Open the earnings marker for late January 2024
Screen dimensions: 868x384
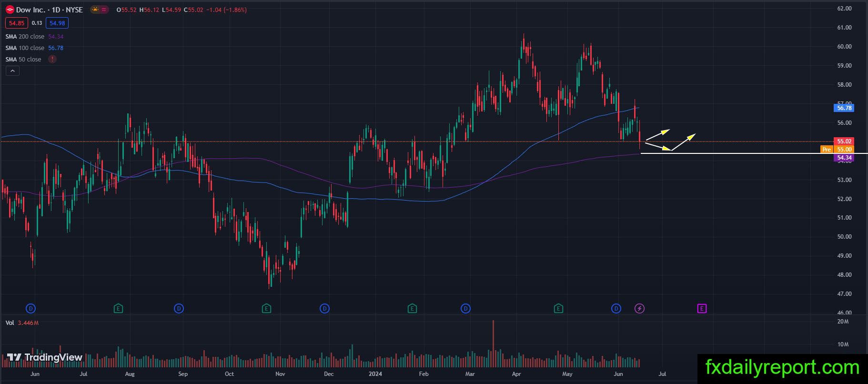pos(412,309)
